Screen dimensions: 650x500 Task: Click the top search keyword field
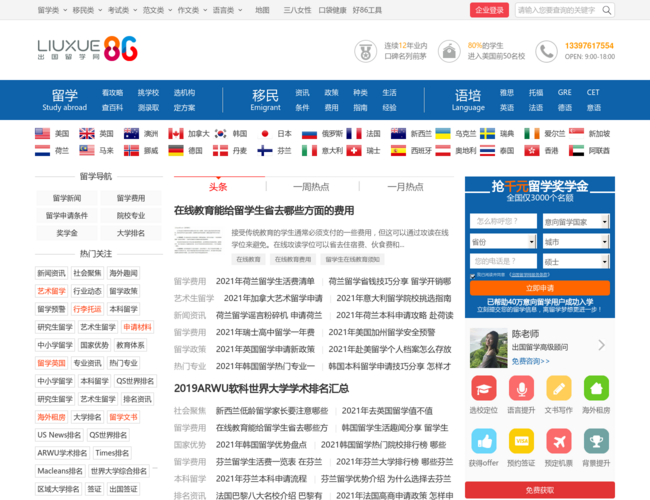tap(557, 10)
